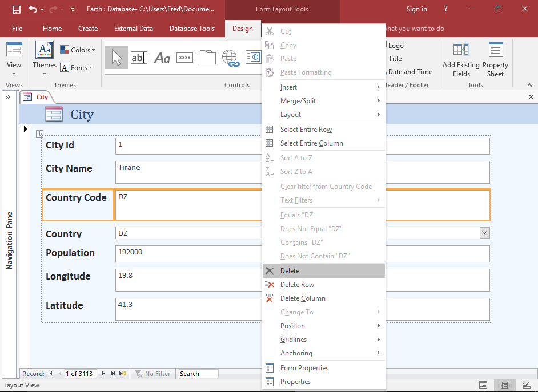Choose Delete Row menu item
The height and width of the screenshot is (392, 538).
point(324,284)
